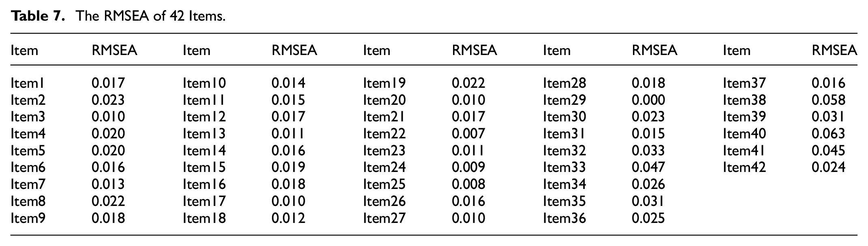Click the 0.058 value for Item38
The image size is (868, 246).
click(828, 100)
